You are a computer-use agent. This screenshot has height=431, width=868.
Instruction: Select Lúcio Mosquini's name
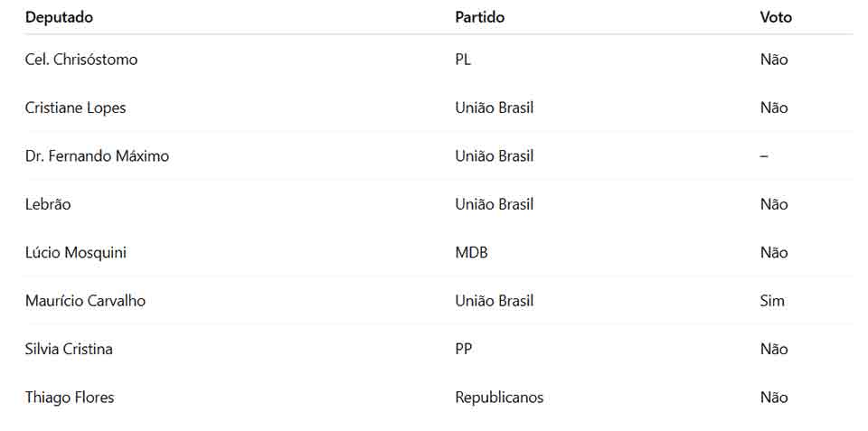click(76, 253)
